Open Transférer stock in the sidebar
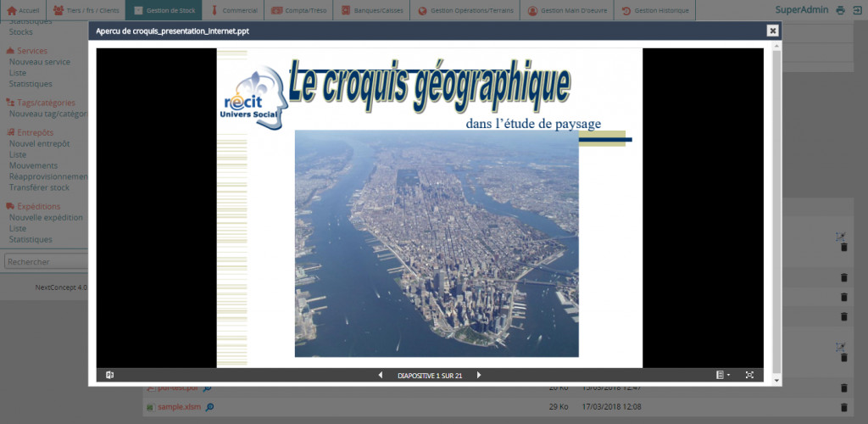 tap(39, 187)
